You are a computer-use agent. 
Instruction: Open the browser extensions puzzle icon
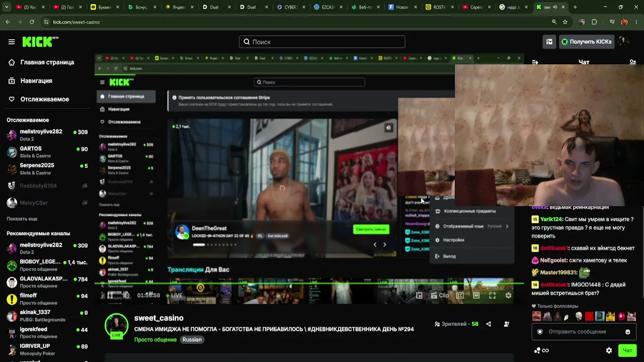point(594,22)
